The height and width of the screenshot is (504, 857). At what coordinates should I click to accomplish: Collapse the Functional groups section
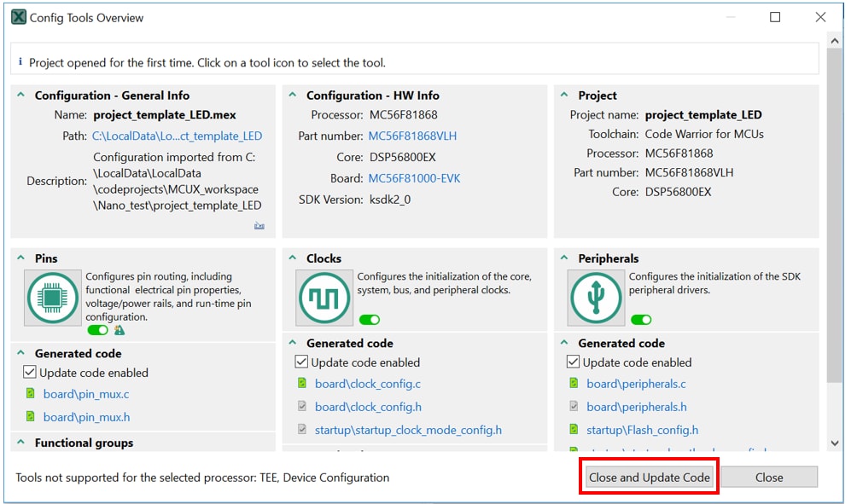click(21, 443)
